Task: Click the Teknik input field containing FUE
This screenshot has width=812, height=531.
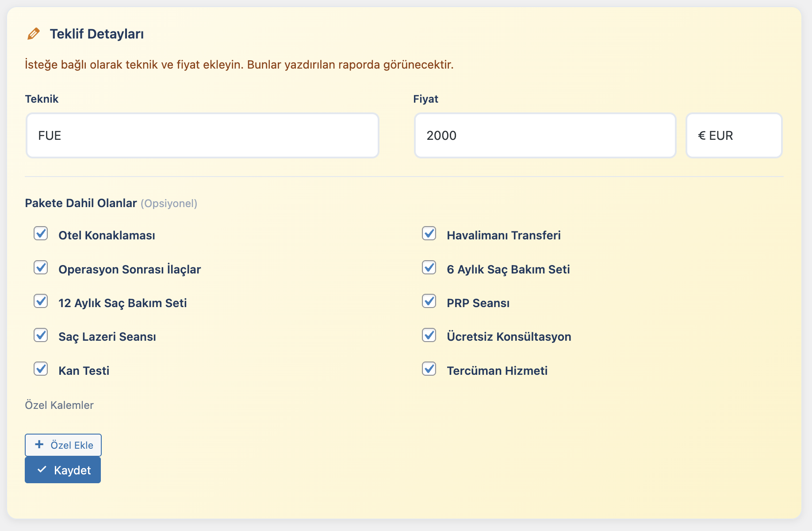Action: point(203,135)
